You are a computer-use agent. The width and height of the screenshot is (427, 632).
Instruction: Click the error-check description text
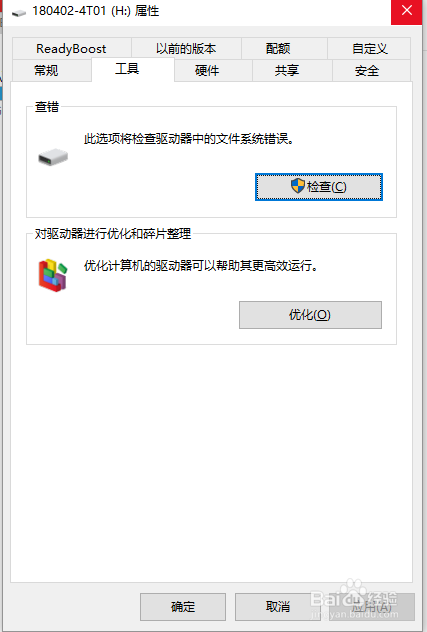pyautogui.click(x=189, y=139)
